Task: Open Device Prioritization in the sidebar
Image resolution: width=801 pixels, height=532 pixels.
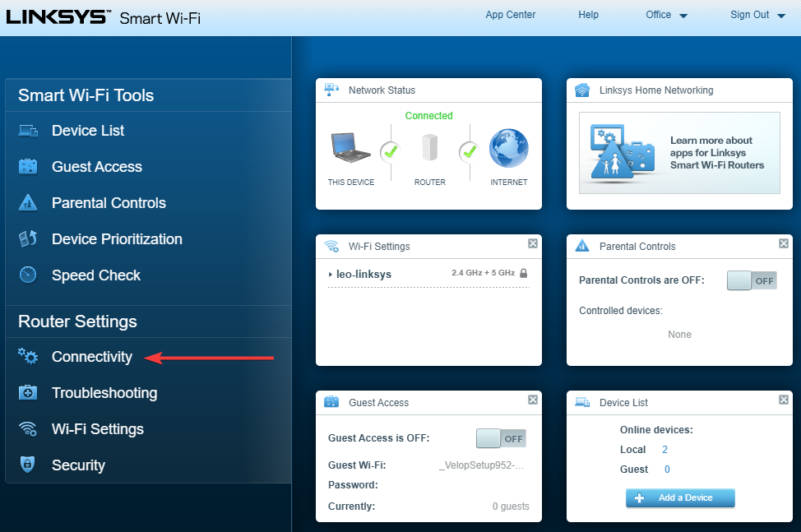Action: point(117,239)
